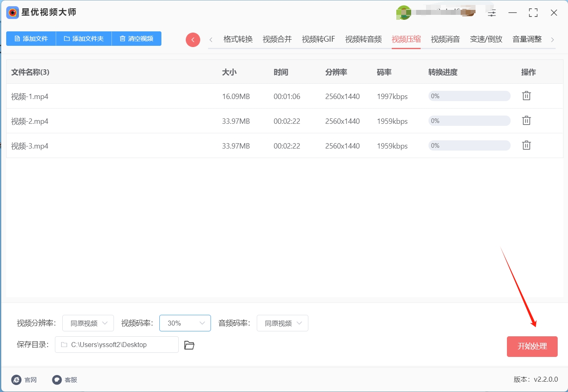Switch to the 视频合并 tab
The image size is (568, 392).
click(x=277, y=39)
